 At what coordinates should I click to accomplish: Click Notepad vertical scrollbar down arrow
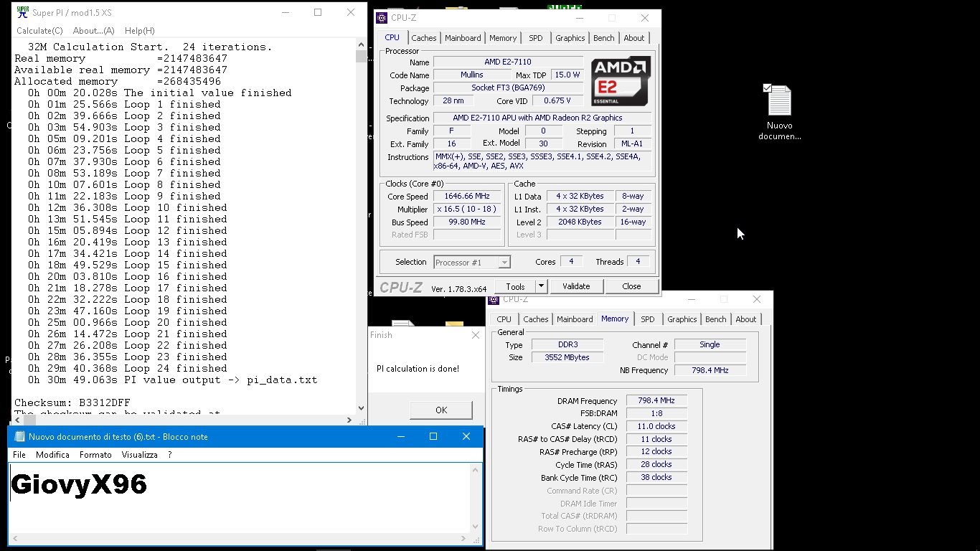tap(475, 527)
